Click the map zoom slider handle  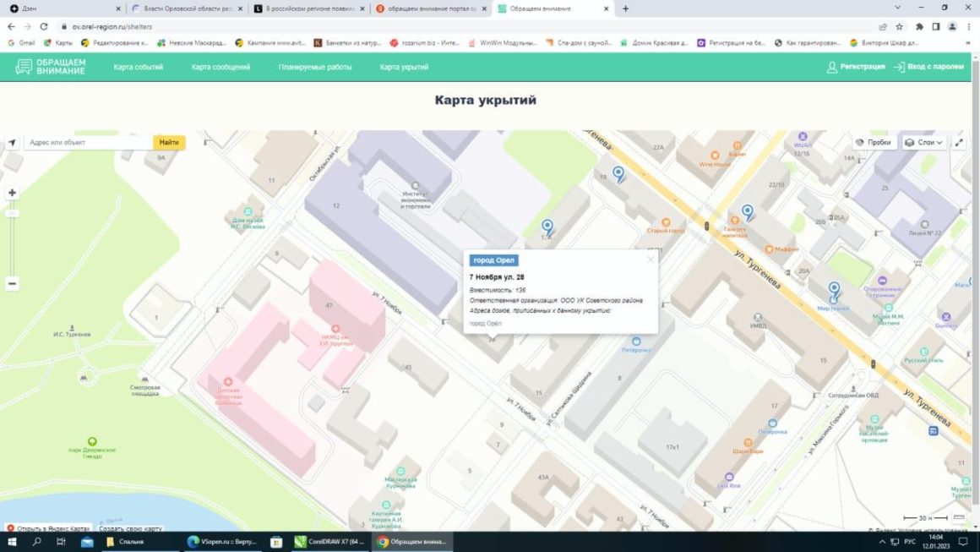coord(12,213)
